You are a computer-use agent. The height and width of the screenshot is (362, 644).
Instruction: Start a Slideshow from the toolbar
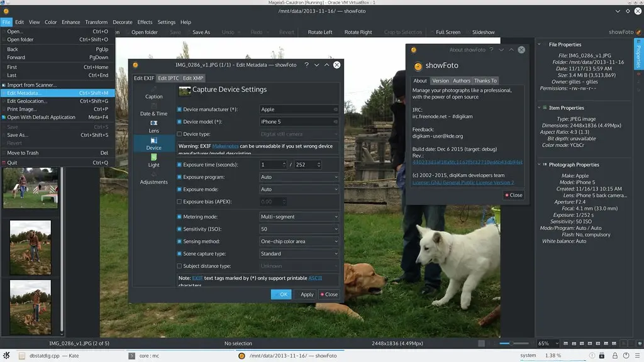tap(483, 31)
